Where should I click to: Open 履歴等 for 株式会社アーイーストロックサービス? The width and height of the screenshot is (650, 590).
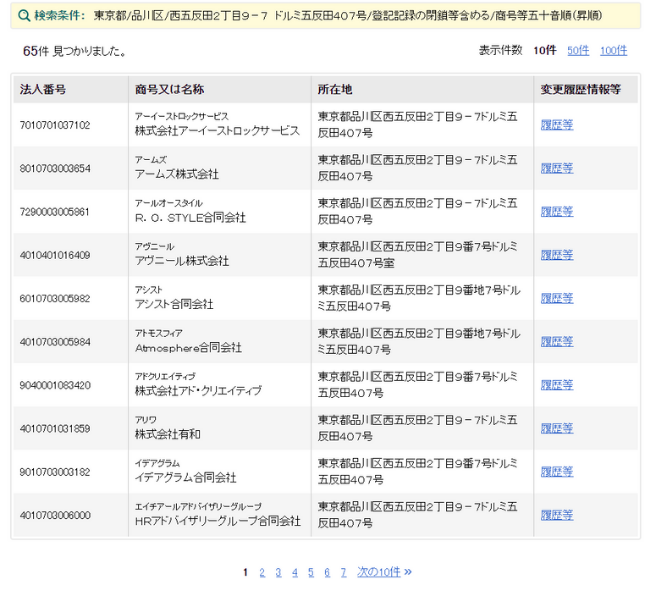pos(556,125)
